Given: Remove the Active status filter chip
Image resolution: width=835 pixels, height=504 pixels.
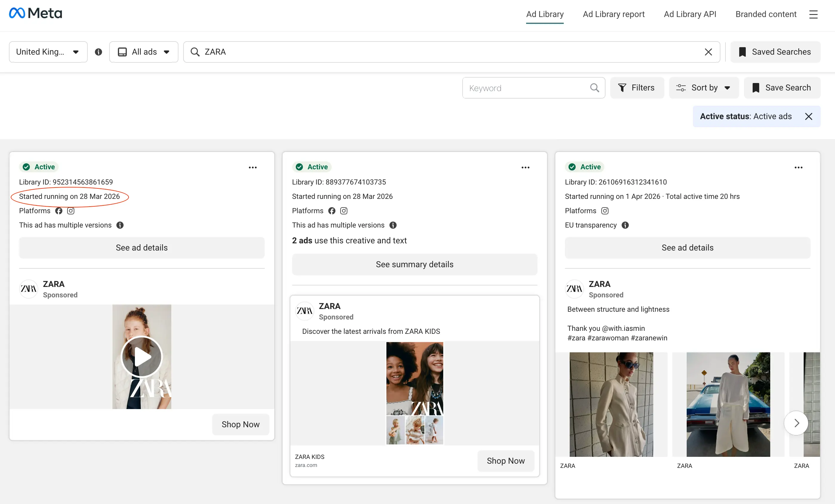Looking at the screenshot, I should (808, 116).
